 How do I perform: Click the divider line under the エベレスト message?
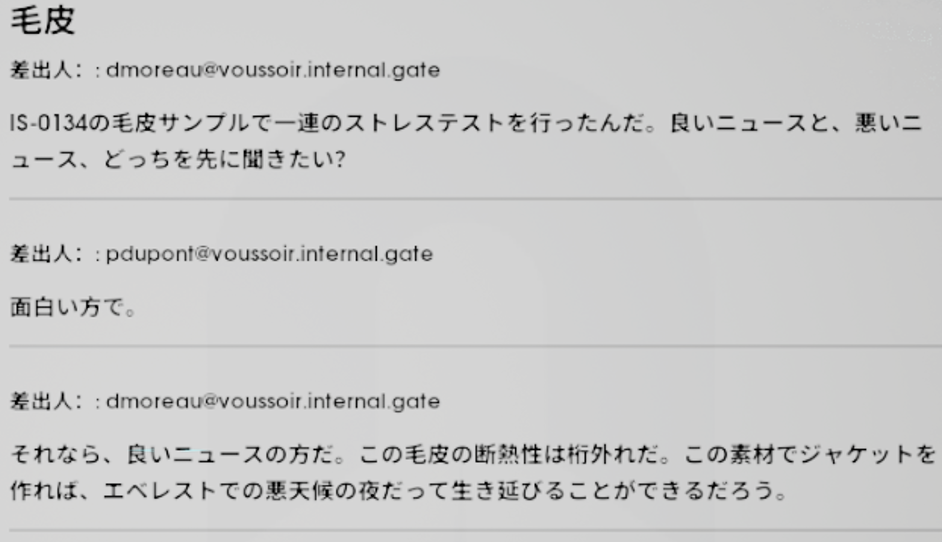point(475,531)
